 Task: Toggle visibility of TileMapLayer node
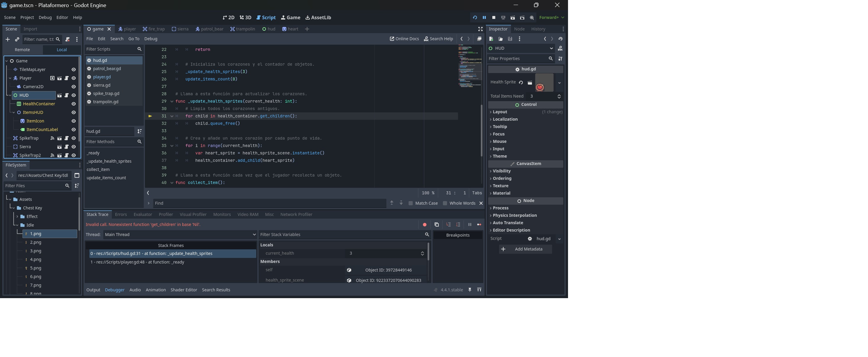73,70
